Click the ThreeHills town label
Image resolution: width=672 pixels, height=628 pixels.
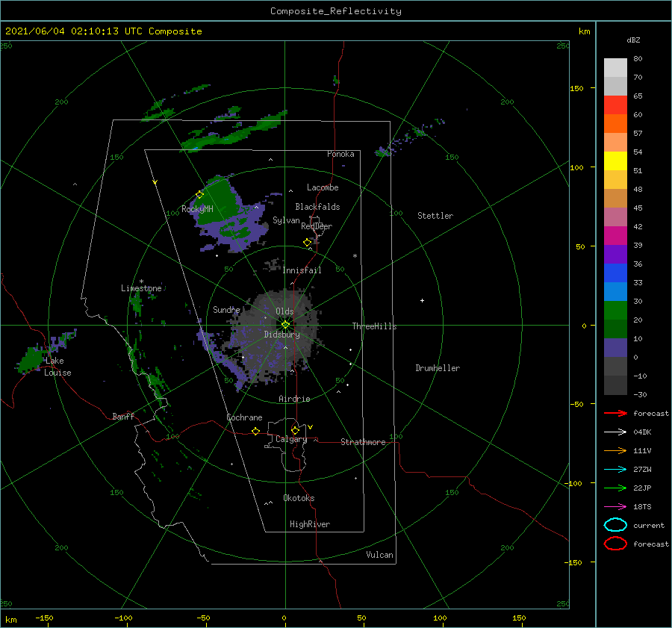click(x=374, y=326)
